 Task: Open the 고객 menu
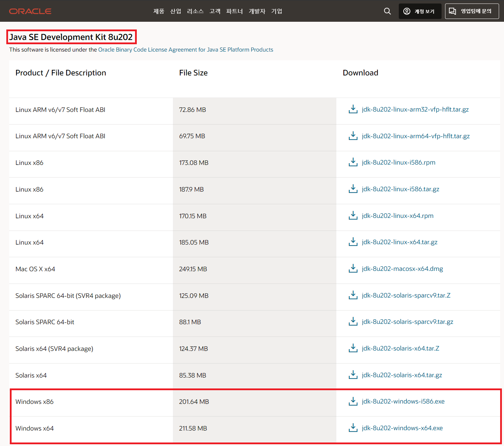[215, 11]
